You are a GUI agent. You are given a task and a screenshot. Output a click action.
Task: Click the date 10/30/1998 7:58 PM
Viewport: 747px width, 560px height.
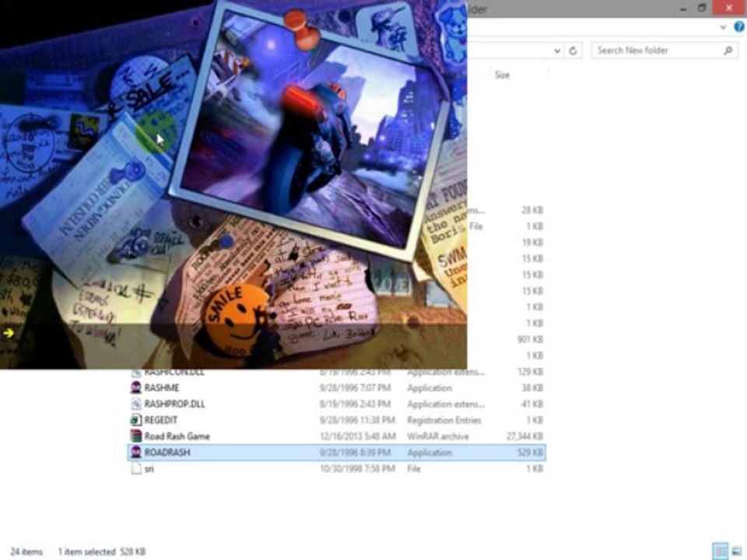357,469
